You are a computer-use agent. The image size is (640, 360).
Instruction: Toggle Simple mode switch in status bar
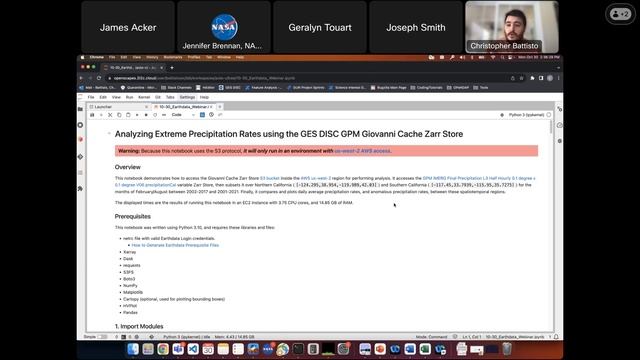[x=102, y=337]
